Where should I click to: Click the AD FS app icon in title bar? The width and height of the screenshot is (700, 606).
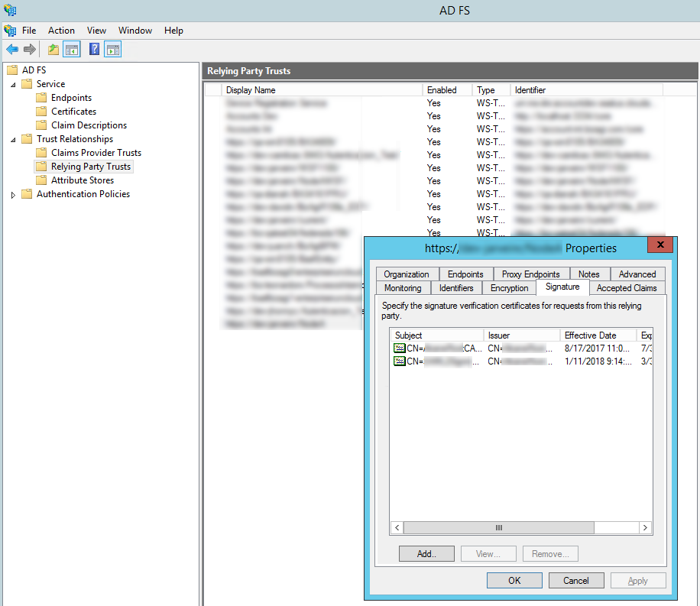coord(10,10)
